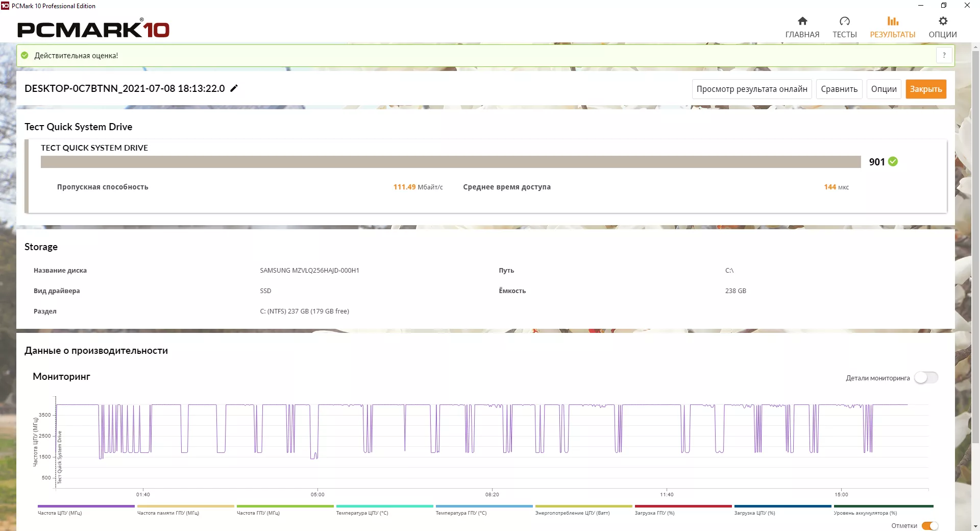Click the 08:20 chart time marker
This screenshot has width=980, height=531.
tap(492, 494)
